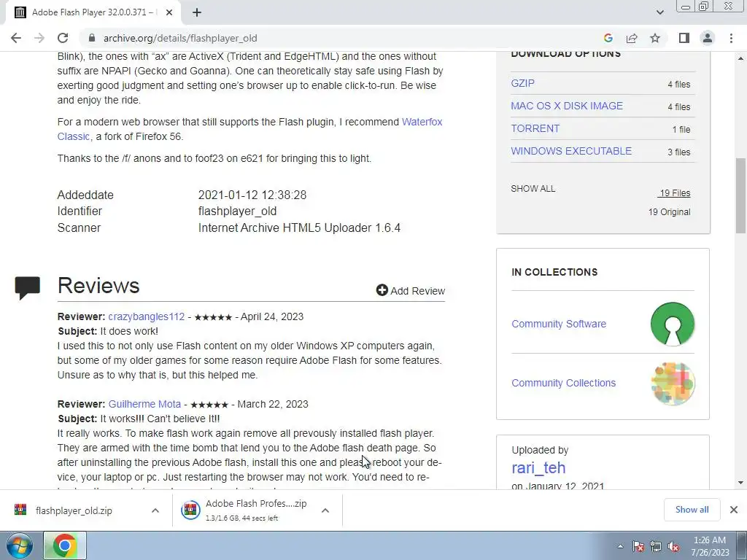This screenshot has height=560, width=747.
Task: Open the Community Software collection link
Action: point(559,324)
